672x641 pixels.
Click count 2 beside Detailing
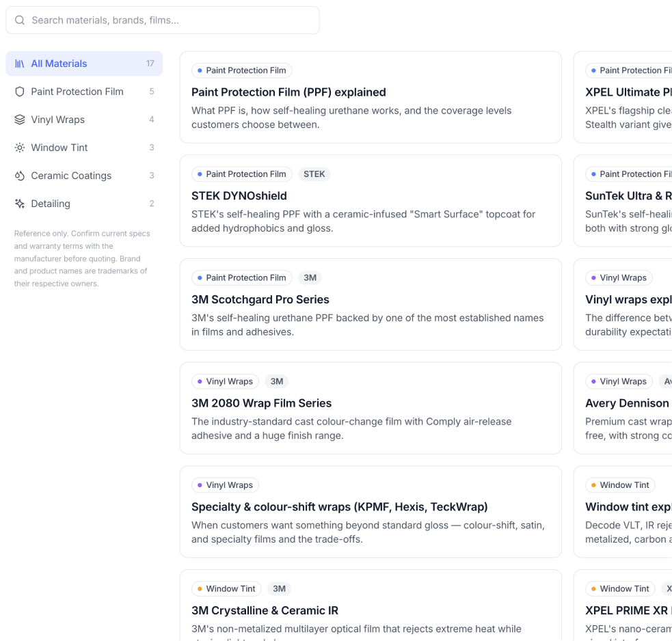[x=152, y=204]
